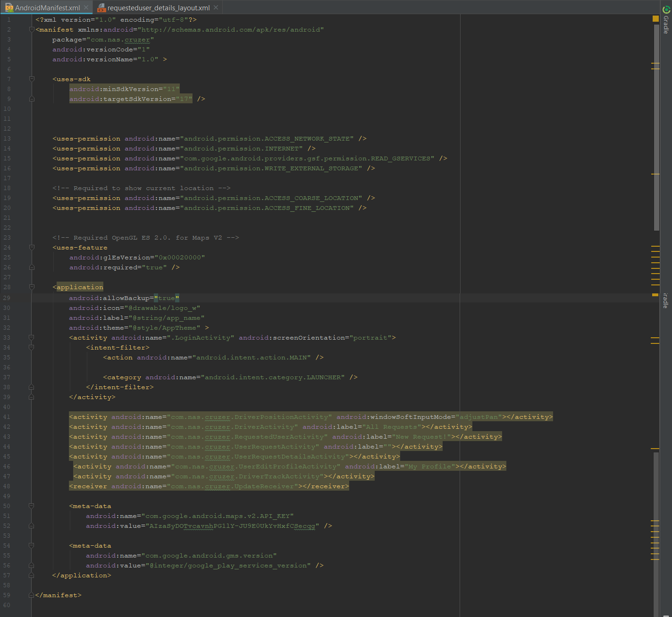Collapse the intent-filter block on line 34
Image resolution: width=672 pixels, height=617 pixels.
click(x=32, y=347)
